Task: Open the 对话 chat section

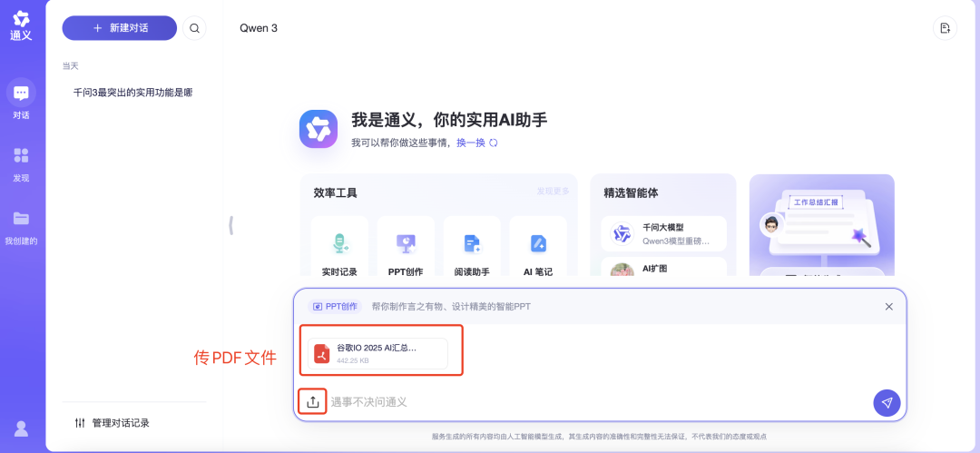Action: point(21,99)
